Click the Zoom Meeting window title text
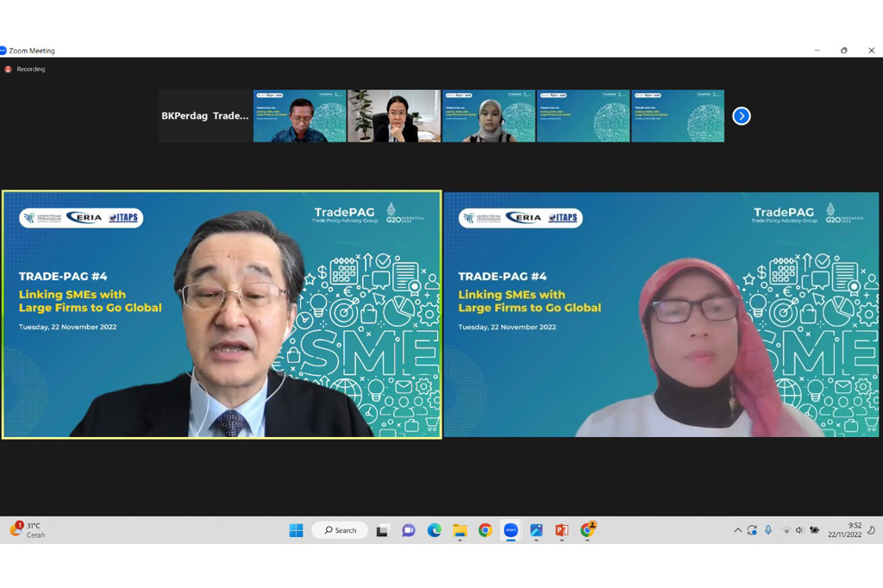This screenshot has width=883, height=588. pyautogui.click(x=32, y=51)
